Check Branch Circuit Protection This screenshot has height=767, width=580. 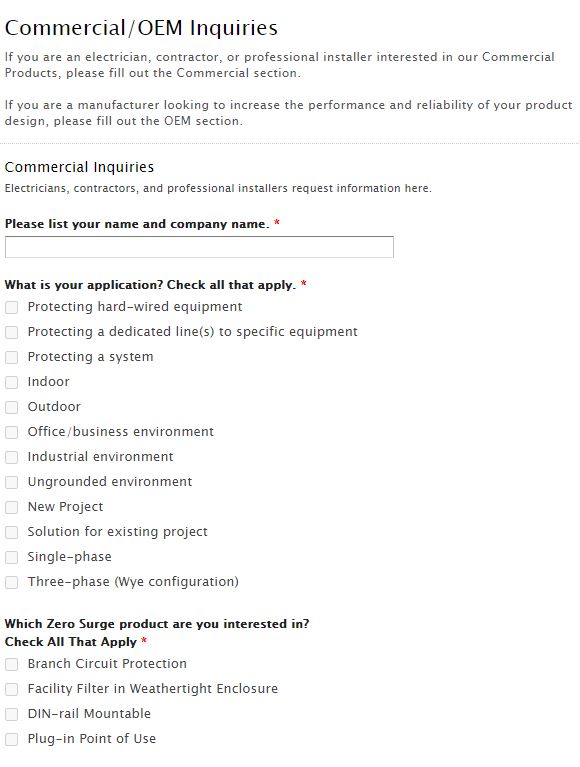point(11,664)
